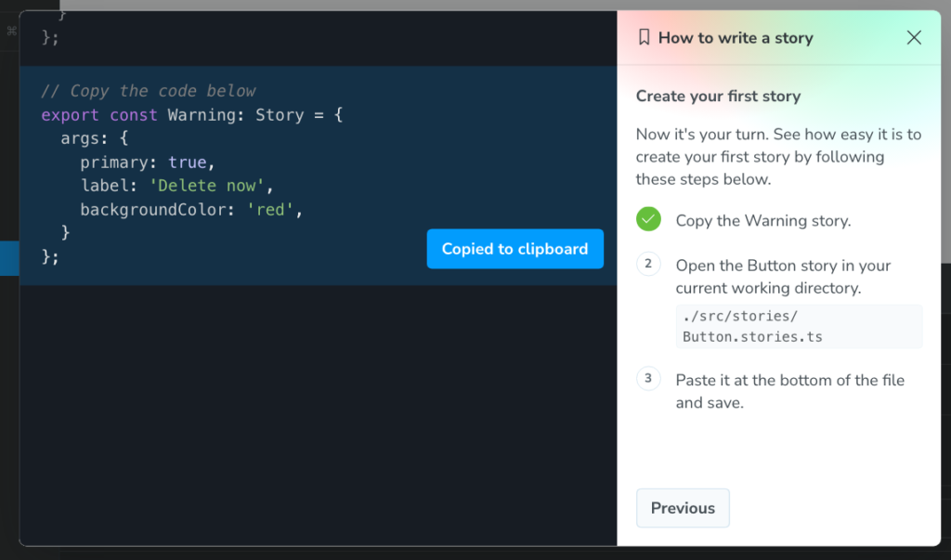The image size is (951, 560).
Task: Select the step 2 number circle
Action: click(x=648, y=265)
